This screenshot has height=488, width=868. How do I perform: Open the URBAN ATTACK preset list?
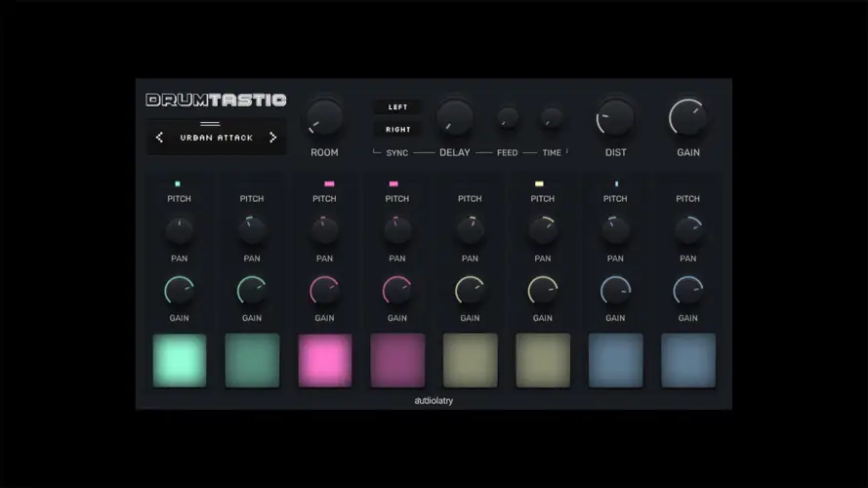216,138
